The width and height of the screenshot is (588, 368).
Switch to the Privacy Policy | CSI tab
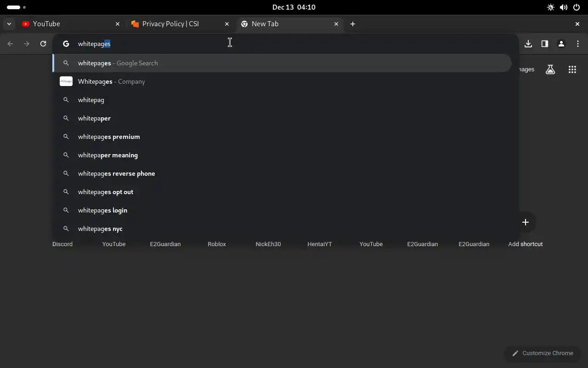click(x=181, y=24)
